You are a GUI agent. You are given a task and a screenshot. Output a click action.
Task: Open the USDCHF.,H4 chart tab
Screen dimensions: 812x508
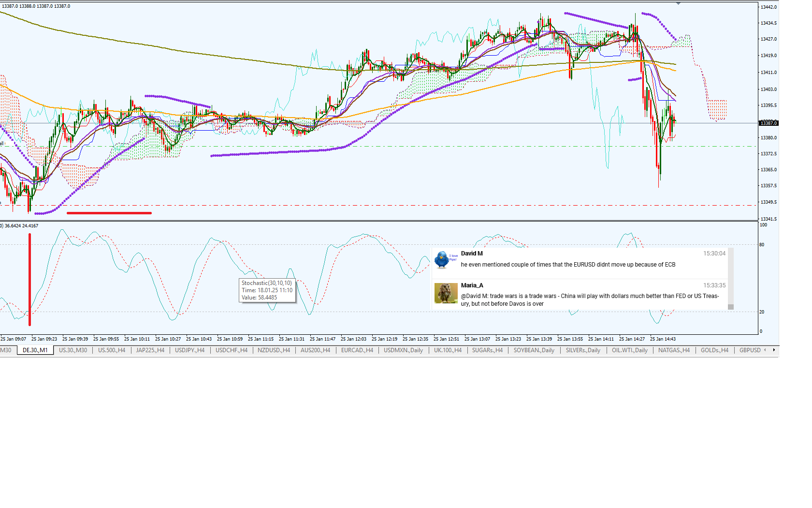click(232, 350)
